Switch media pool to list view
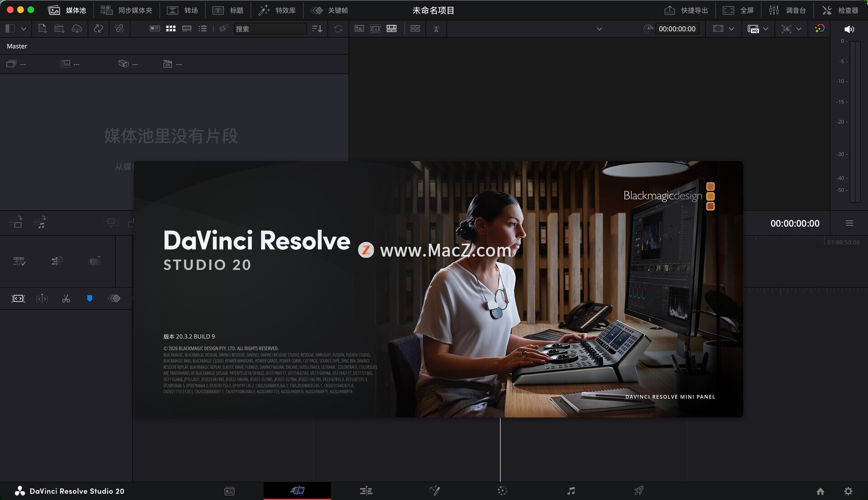This screenshot has height=500, width=868. click(x=203, y=28)
